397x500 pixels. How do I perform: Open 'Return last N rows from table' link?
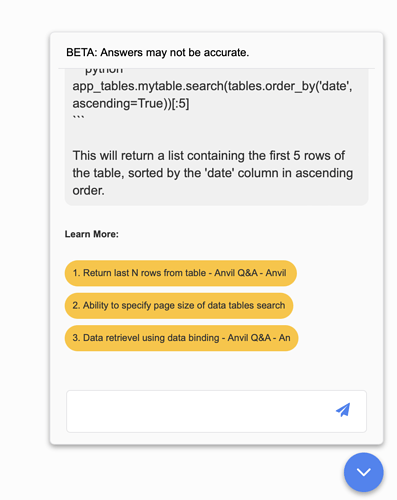(x=181, y=273)
